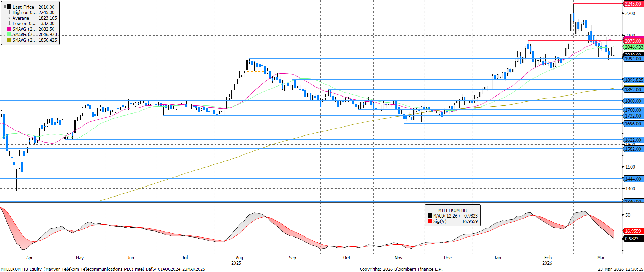Click the Low marker icon in legend

click(x=9, y=23)
